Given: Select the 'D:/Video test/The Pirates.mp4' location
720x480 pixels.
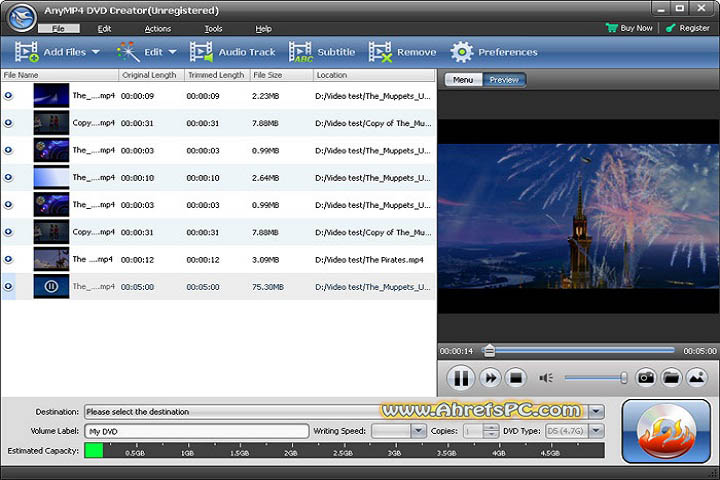Looking at the screenshot, I should click(369, 260).
